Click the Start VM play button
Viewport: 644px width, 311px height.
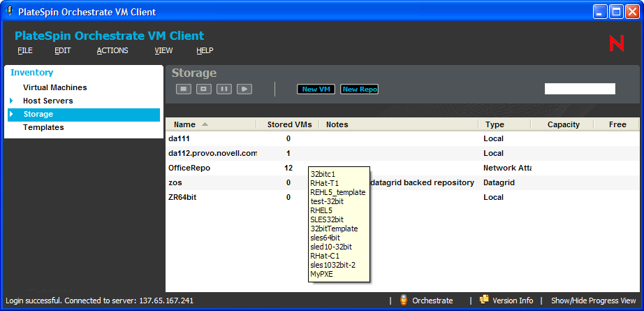[x=244, y=89]
